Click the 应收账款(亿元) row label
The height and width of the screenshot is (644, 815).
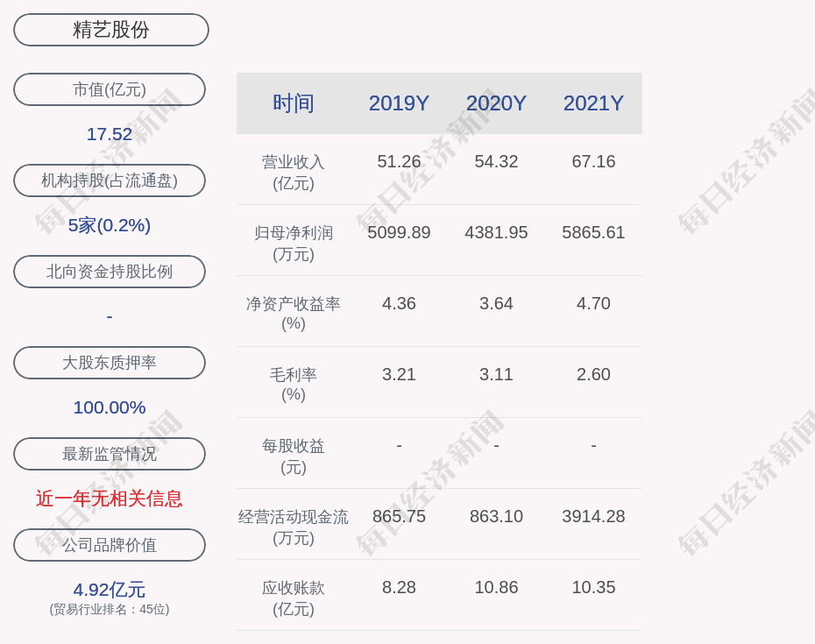pyautogui.click(x=294, y=598)
